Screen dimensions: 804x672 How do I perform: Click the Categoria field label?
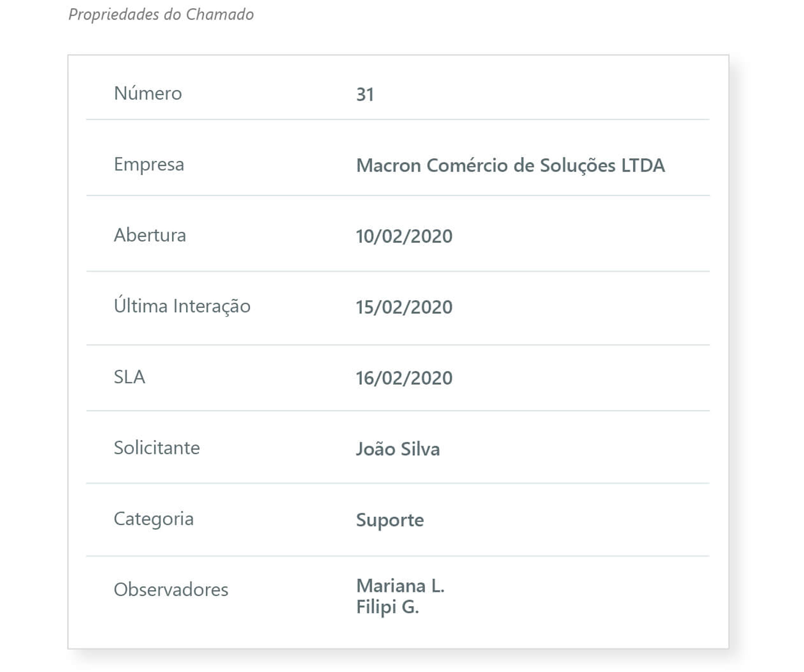(x=153, y=519)
